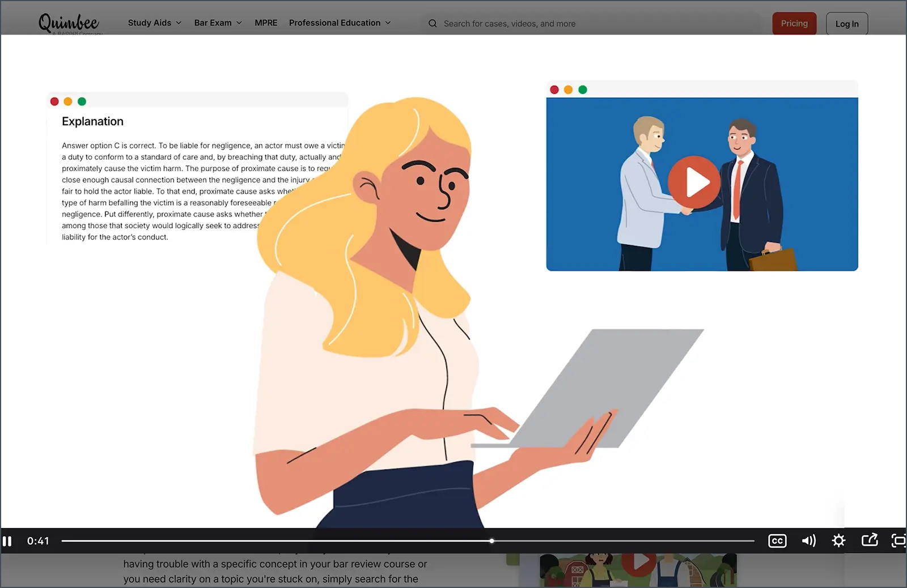
Task: Click the search magnifier icon
Action: (433, 23)
